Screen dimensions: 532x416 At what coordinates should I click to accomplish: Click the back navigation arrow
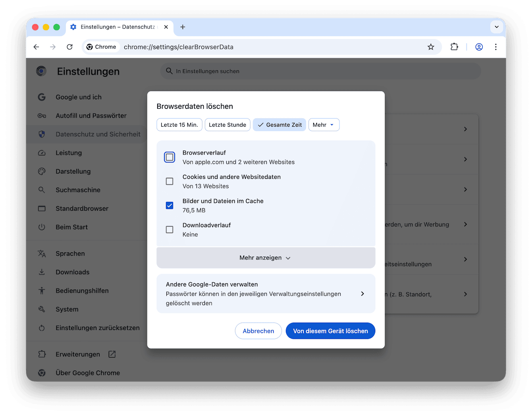[37, 47]
